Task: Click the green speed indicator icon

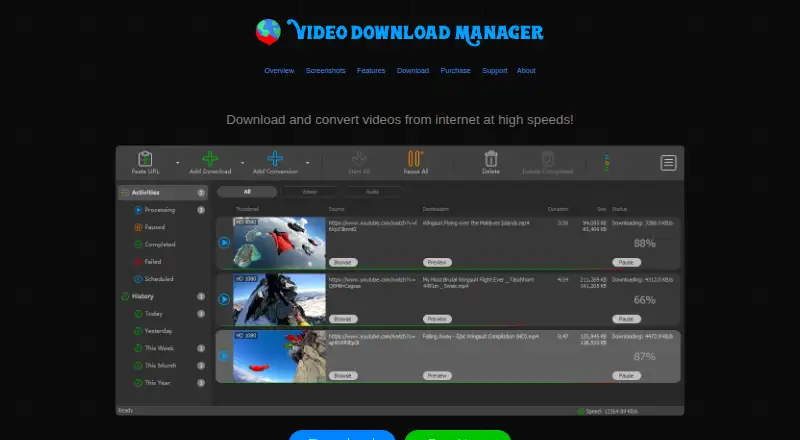Action: click(x=581, y=411)
